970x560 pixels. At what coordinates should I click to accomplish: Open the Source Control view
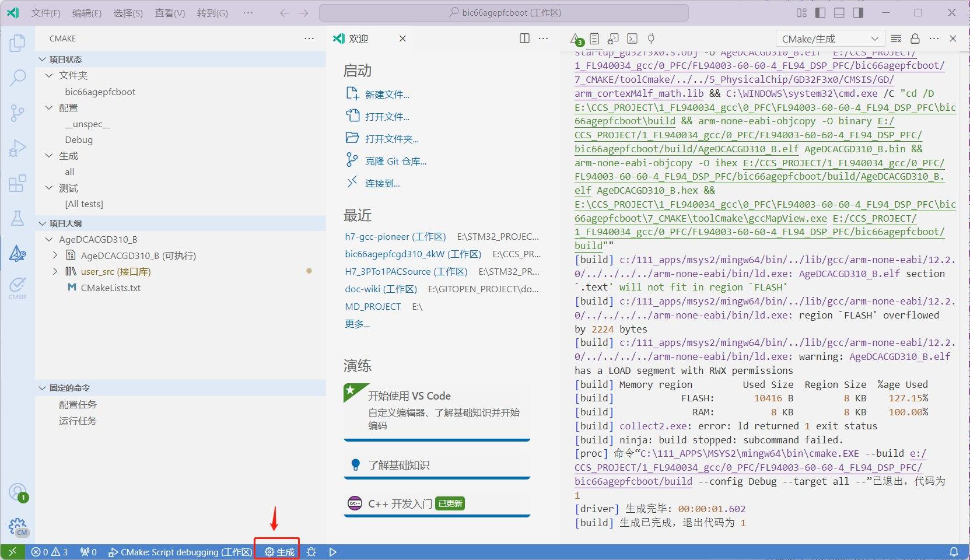pyautogui.click(x=17, y=113)
